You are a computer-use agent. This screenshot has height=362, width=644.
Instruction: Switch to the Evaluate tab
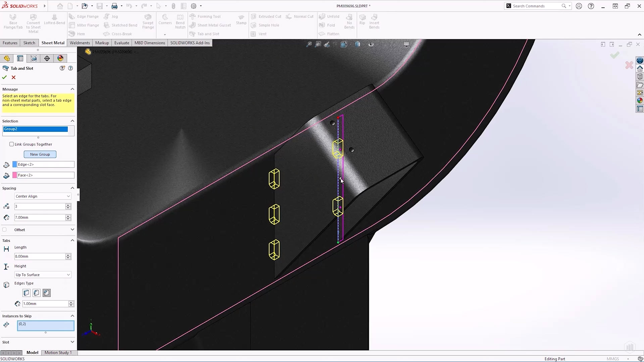point(121,43)
